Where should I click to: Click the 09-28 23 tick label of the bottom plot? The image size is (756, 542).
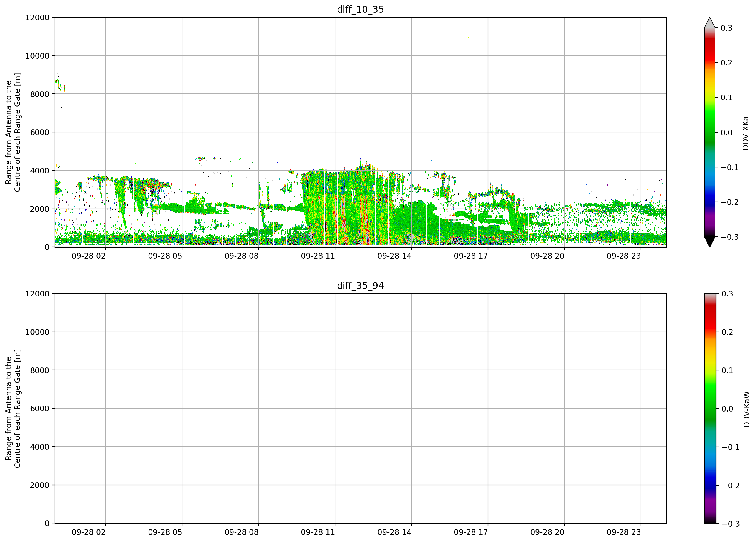pyautogui.click(x=623, y=532)
